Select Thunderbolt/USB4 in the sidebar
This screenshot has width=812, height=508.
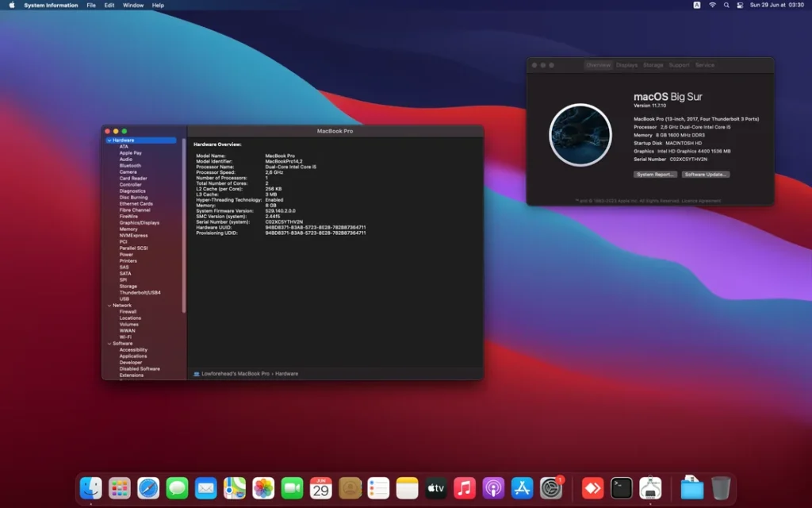[x=140, y=293]
